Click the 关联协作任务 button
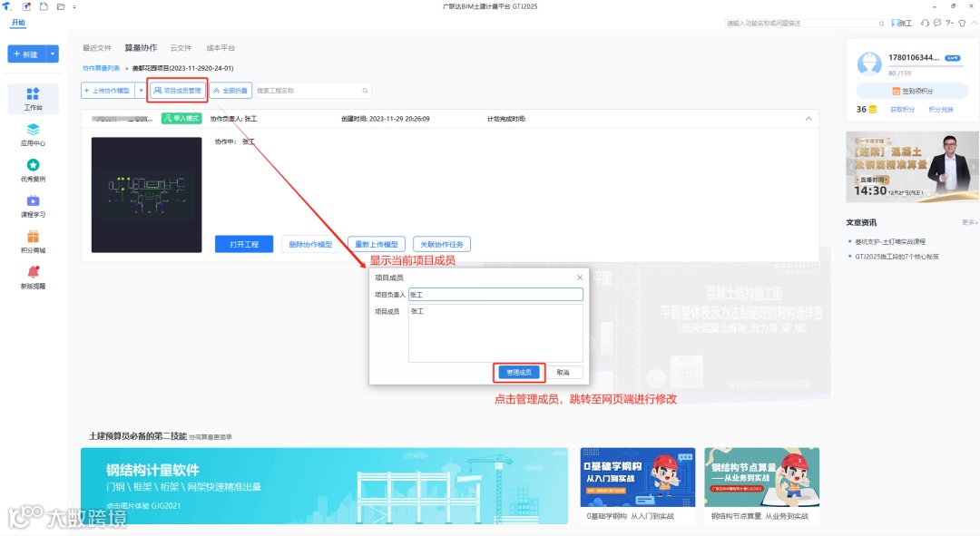This screenshot has height=536, width=980. pos(442,244)
